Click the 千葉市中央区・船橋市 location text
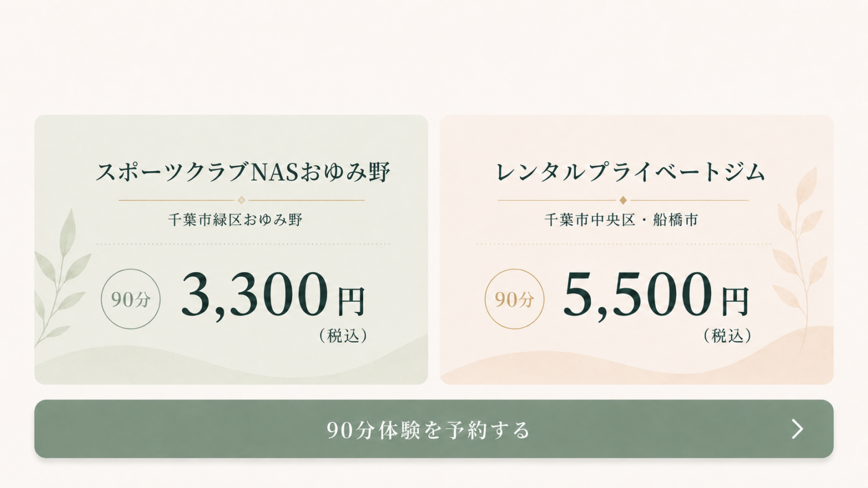The height and width of the screenshot is (488, 868). (x=621, y=220)
